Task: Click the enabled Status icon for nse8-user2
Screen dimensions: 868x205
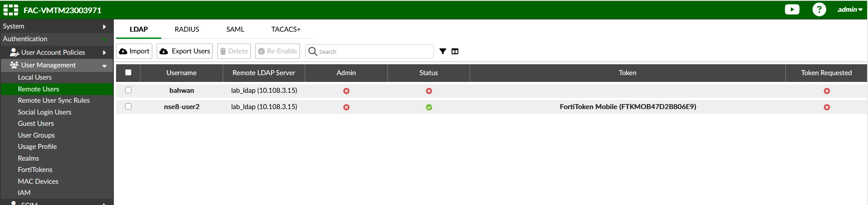Action: click(x=429, y=107)
